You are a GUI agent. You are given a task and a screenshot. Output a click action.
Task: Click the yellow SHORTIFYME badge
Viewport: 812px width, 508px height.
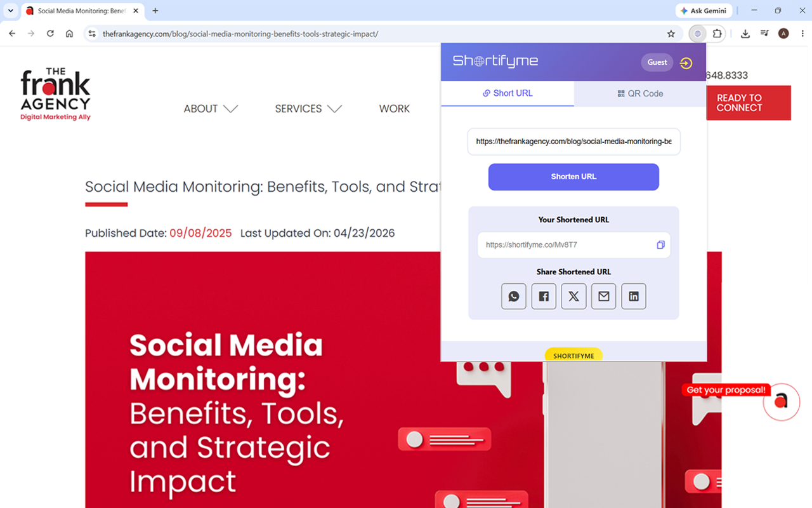(x=573, y=355)
